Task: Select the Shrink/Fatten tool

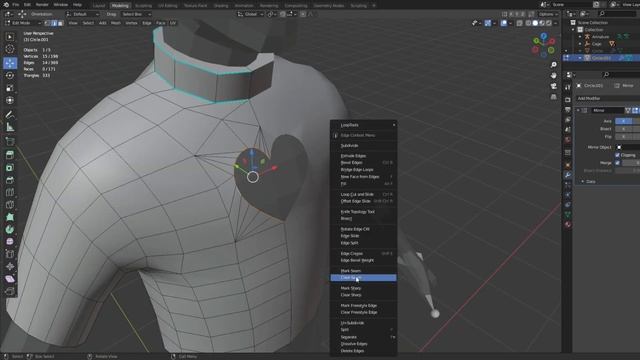Action: tap(10, 267)
